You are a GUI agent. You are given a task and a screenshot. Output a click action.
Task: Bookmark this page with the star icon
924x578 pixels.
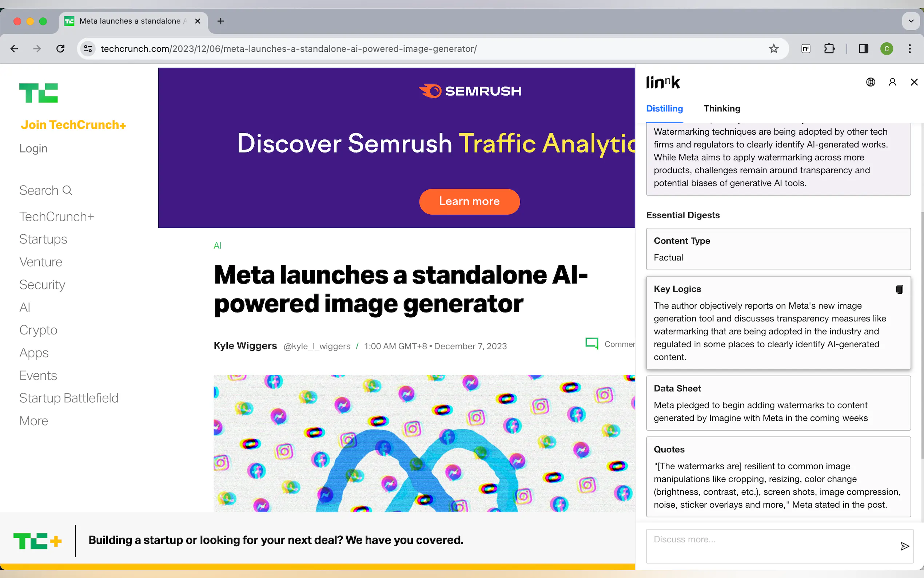[x=773, y=48]
